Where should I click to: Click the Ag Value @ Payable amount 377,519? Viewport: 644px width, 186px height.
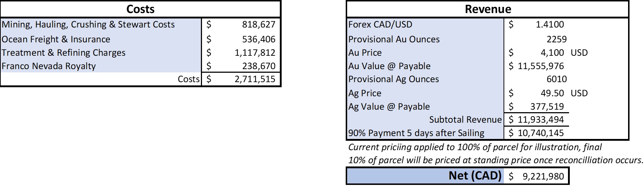(547, 107)
